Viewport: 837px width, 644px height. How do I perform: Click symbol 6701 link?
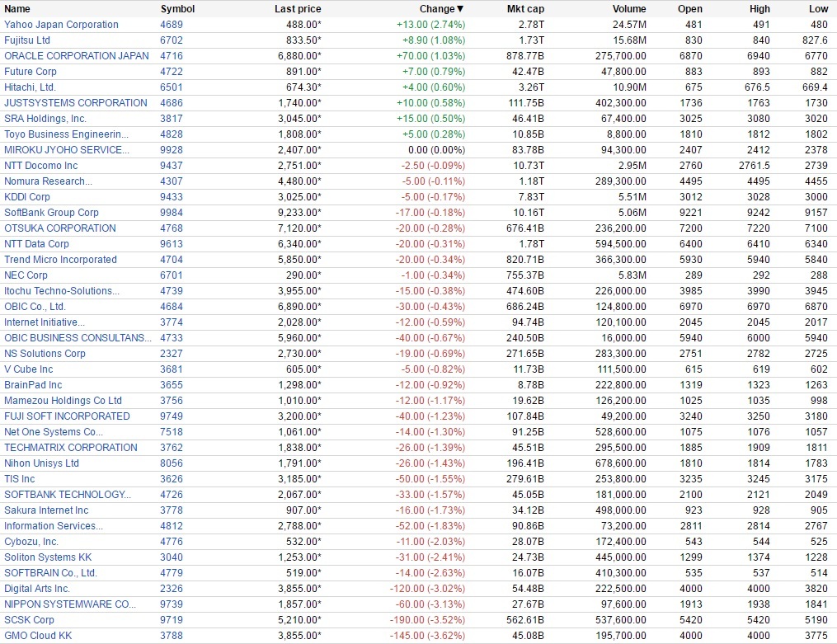click(172, 275)
